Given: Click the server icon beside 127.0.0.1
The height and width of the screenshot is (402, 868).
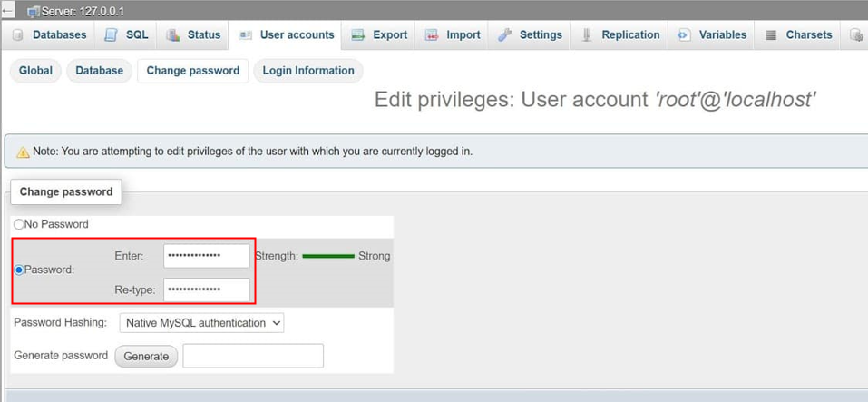Looking at the screenshot, I should tap(34, 11).
